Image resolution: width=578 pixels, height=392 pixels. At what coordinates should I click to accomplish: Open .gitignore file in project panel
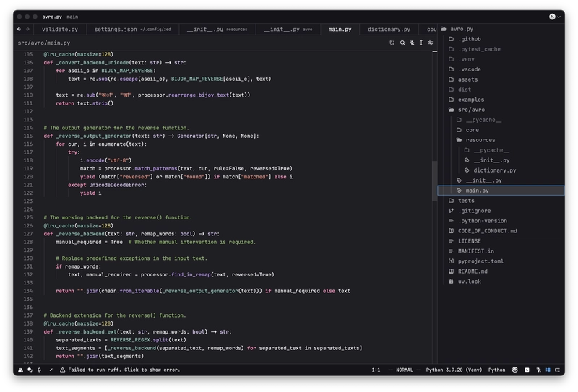501,211
